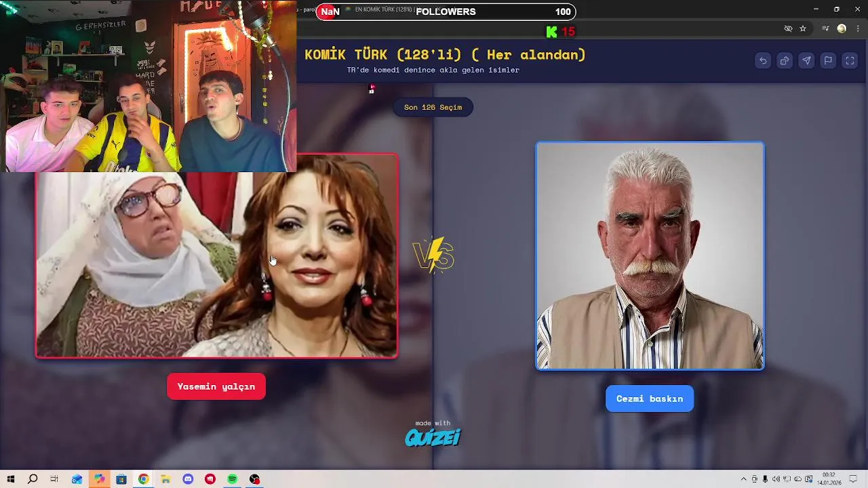
Task: Open Windows search from the taskbar
Action: (x=33, y=479)
